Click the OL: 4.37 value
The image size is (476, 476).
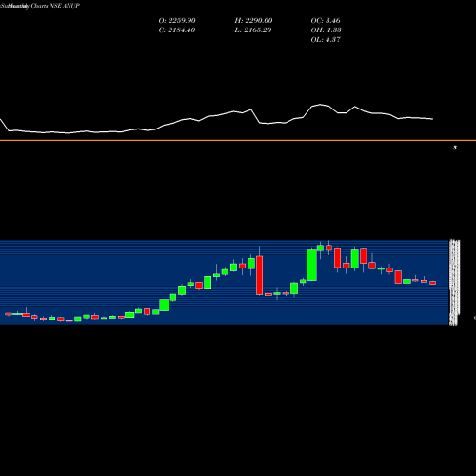pyautogui.click(x=326, y=40)
